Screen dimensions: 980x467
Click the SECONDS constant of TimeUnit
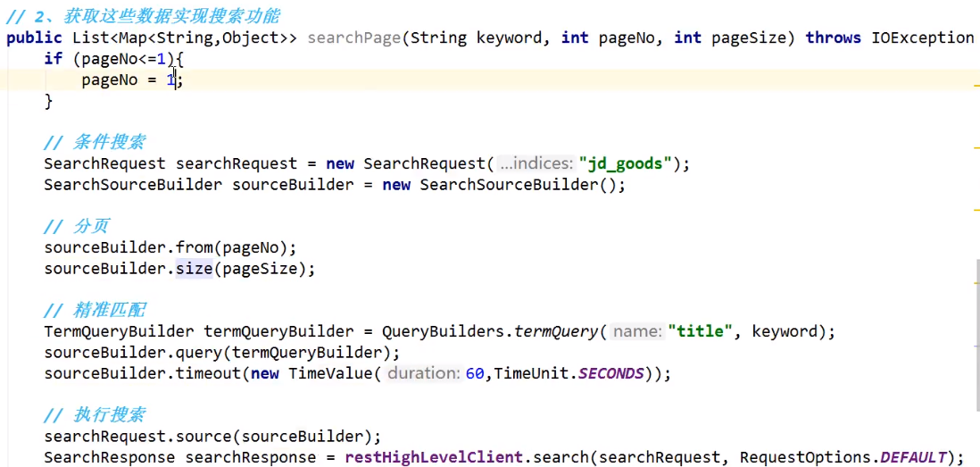(x=610, y=373)
